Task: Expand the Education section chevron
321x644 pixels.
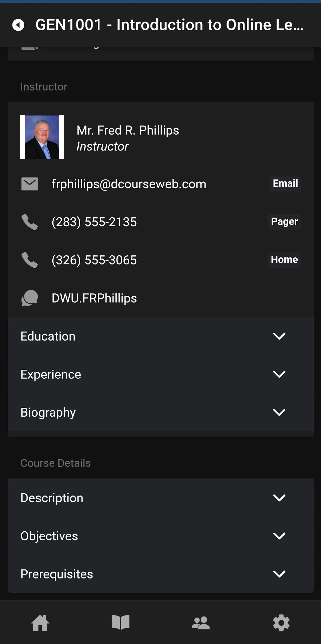Action: click(x=279, y=336)
